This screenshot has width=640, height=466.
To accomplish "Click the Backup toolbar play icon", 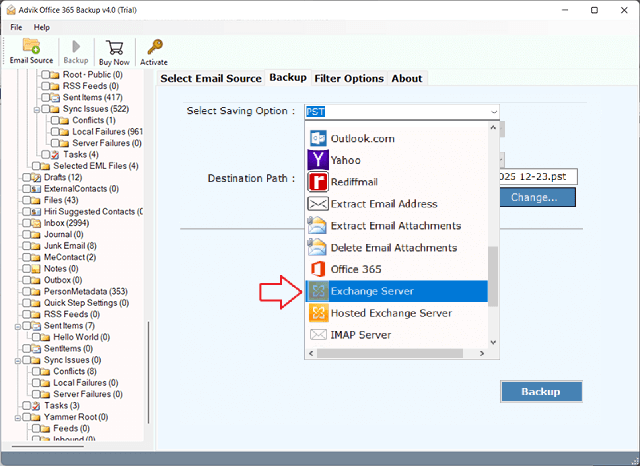I will [x=76, y=47].
